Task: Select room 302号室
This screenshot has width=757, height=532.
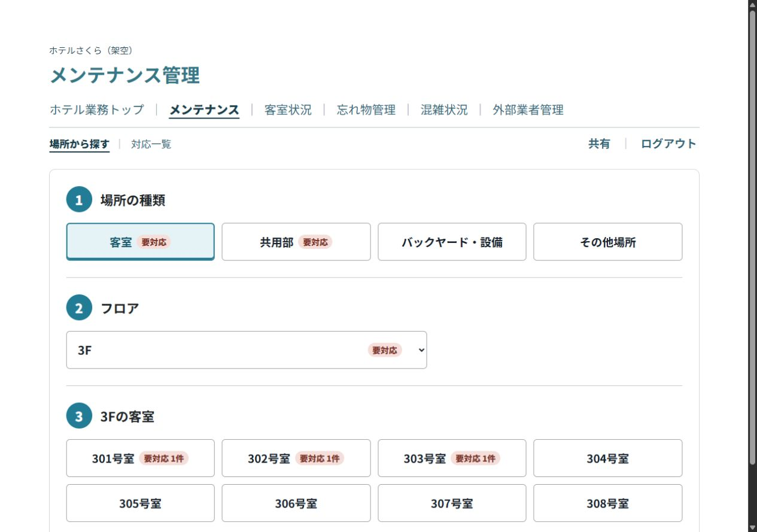Action: coord(296,458)
